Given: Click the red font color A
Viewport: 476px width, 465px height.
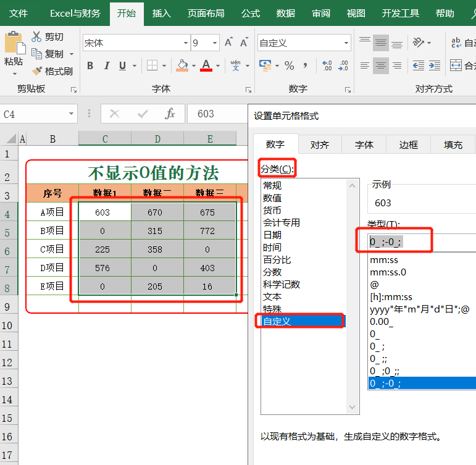Looking at the screenshot, I should (x=206, y=65).
